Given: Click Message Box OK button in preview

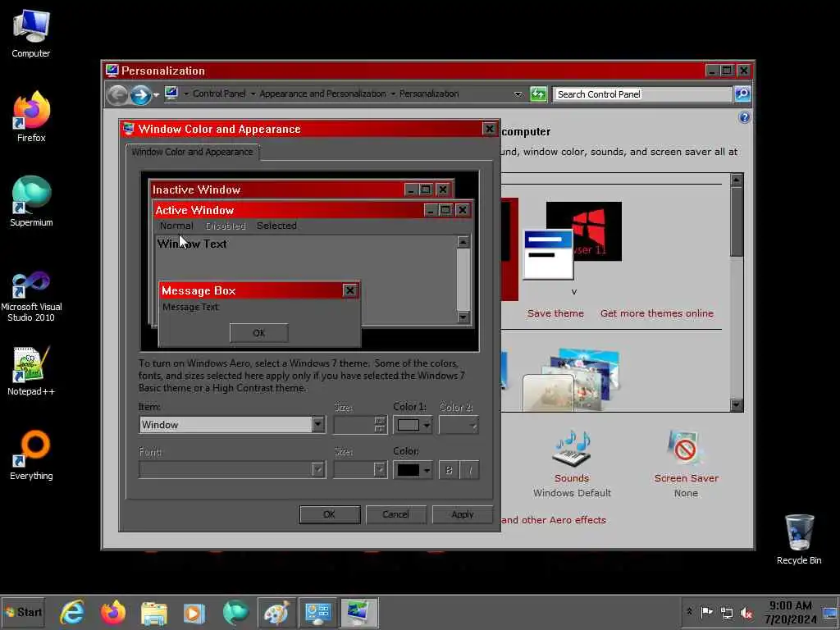Looking at the screenshot, I should pos(258,333).
